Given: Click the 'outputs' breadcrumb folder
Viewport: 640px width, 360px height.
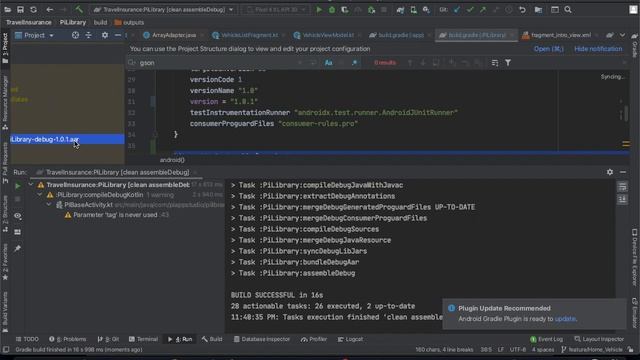Looking at the screenshot, I should point(129,23).
